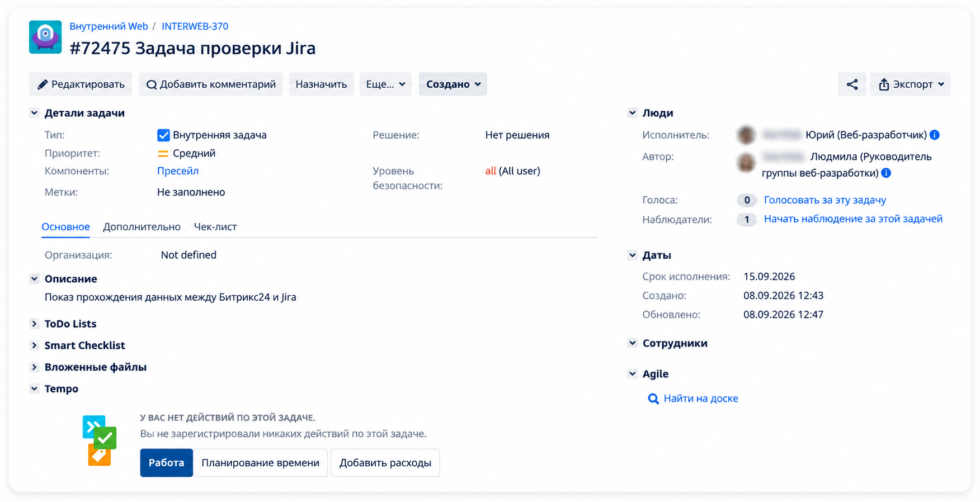Viewport: 980px width, 502px height.
Task: Click Начать наблюдение за этой задачей
Action: click(x=853, y=219)
